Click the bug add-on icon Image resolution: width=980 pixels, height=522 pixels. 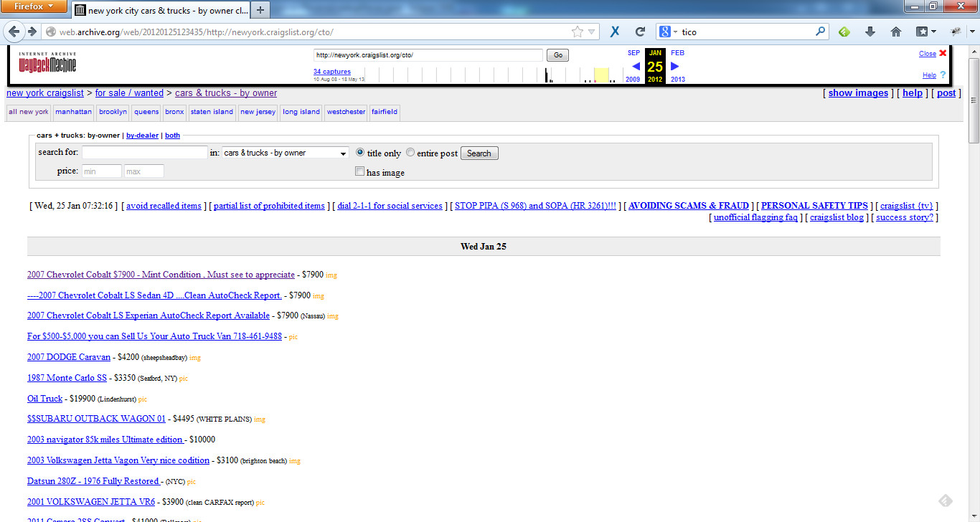click(956, 32)
